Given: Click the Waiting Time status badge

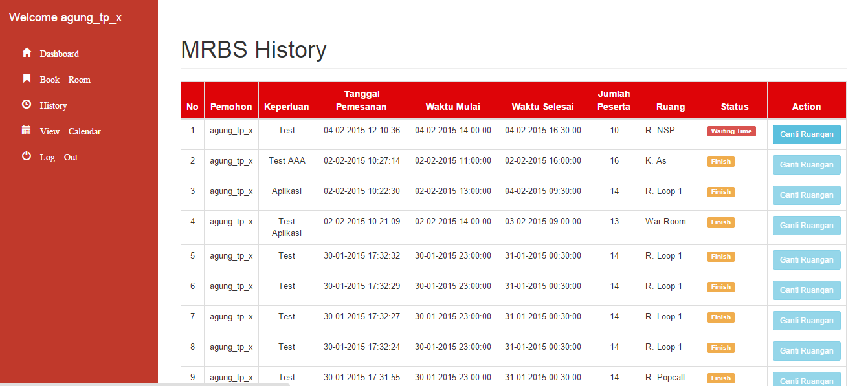Looking at the screenshot, I should coord(731,131).
